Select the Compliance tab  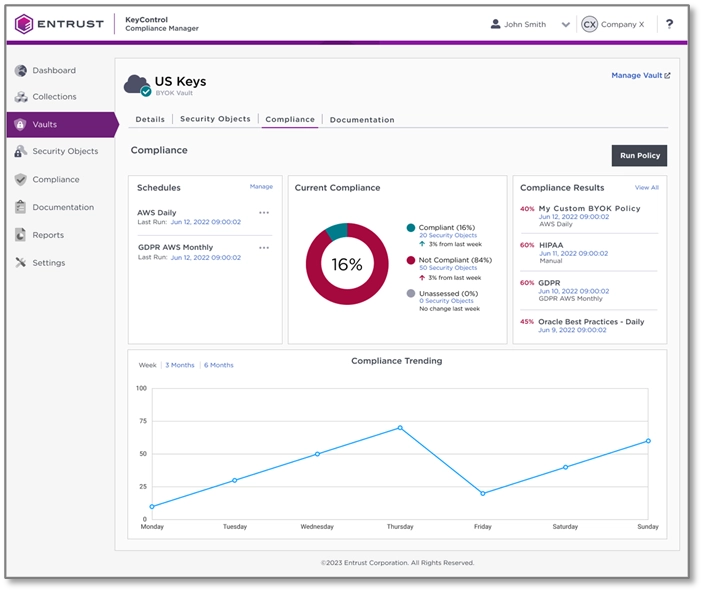pos(290,119)
